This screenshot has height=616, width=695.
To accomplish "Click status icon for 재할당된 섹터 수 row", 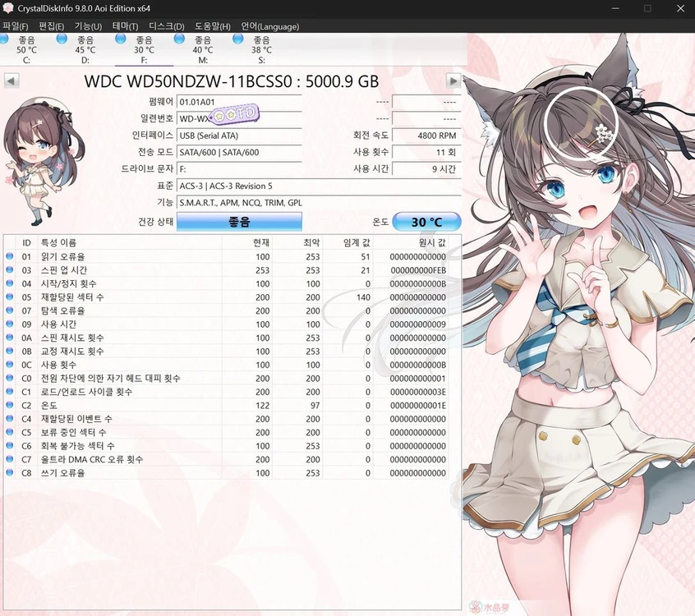I will pos(10,297).
